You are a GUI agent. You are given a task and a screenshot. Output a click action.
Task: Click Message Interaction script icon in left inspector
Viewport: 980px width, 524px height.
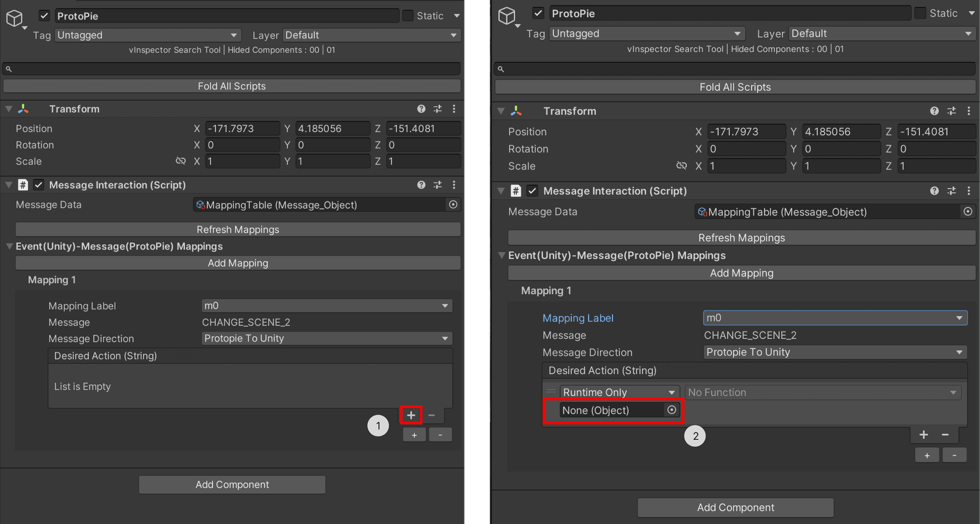[23, 185]
